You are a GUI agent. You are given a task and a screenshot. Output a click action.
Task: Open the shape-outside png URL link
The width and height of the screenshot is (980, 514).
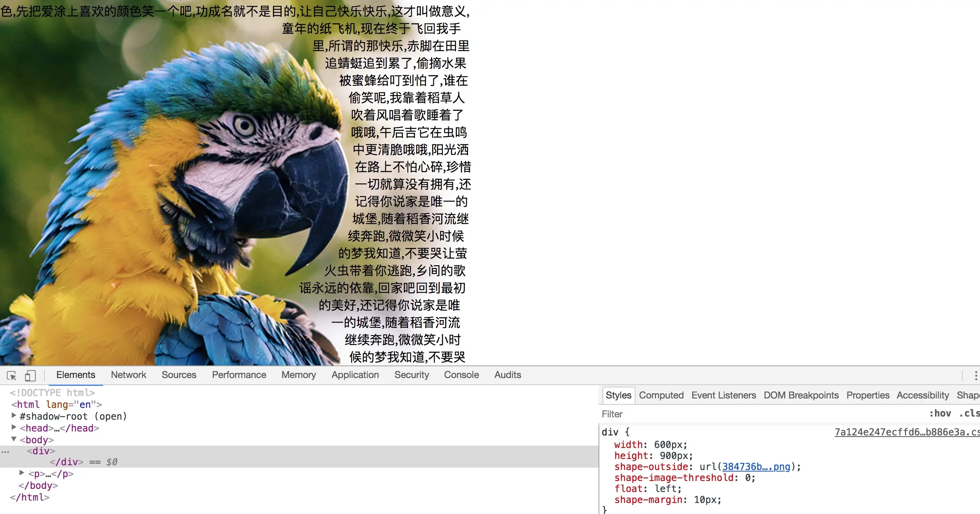point(756,467)
